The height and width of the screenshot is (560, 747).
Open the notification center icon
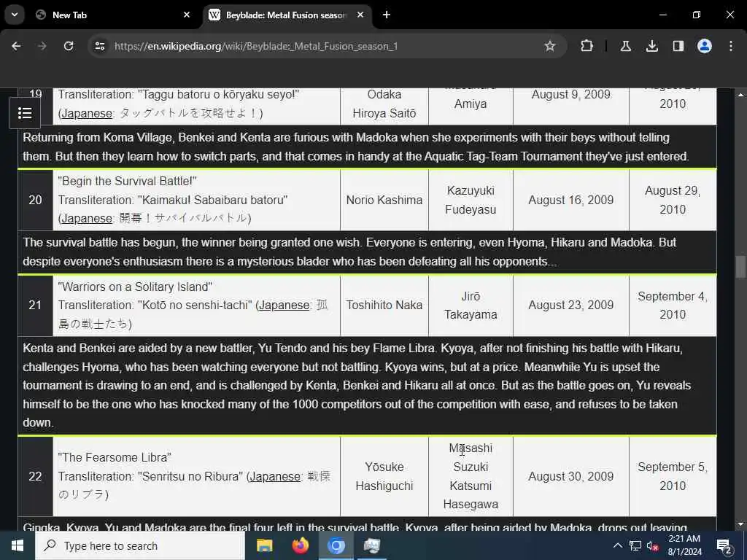click(x=724, y=545)
